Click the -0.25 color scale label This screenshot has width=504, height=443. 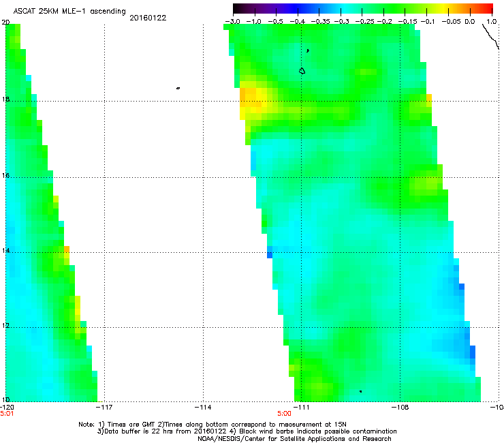[365, 22]
